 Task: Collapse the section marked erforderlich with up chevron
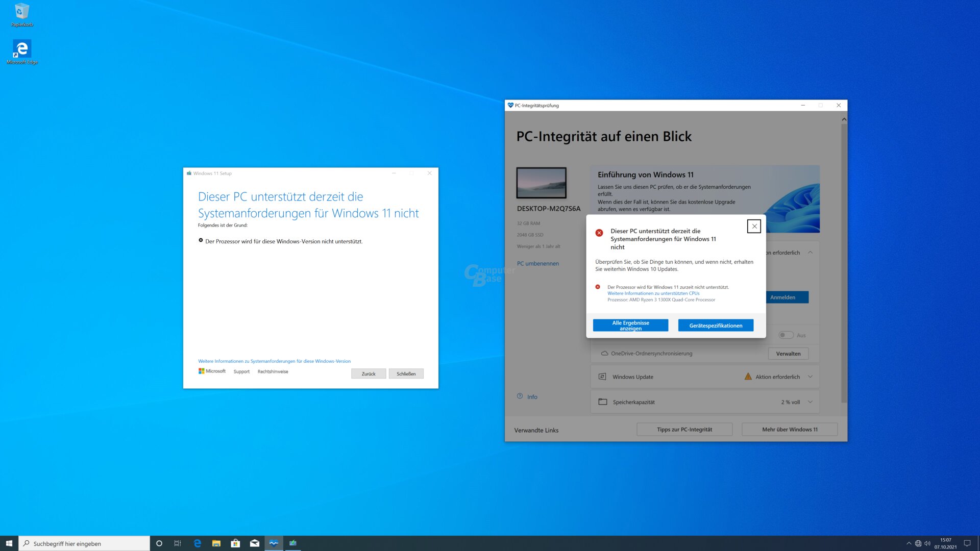coord(810,253)
